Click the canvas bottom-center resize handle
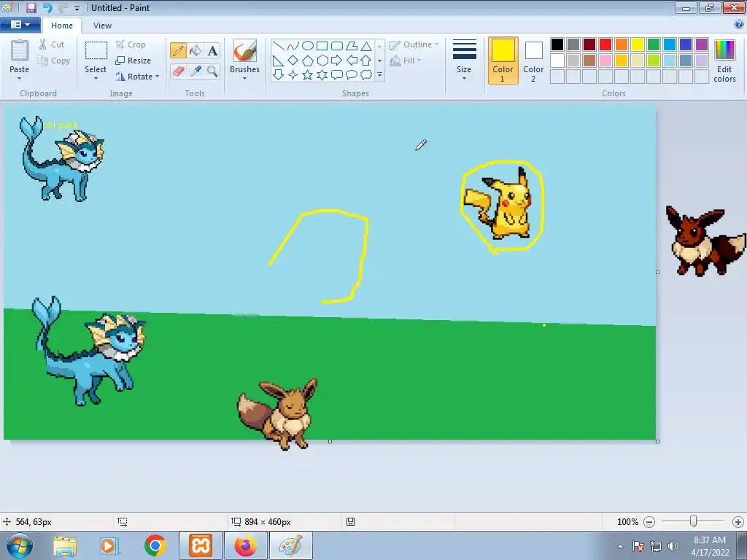This screenshot has height=560, width=747. [330, 441]
